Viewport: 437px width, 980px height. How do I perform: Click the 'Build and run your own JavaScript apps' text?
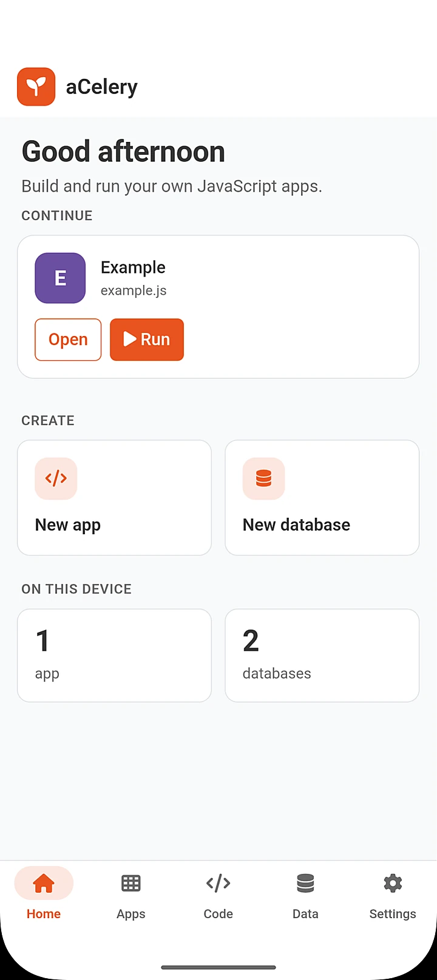(172, 186)
